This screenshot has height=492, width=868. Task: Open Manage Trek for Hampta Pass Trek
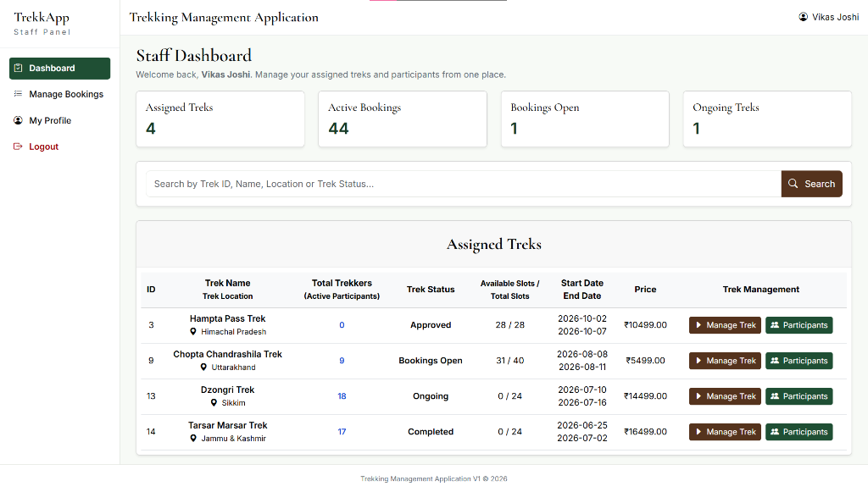[726, 325]
